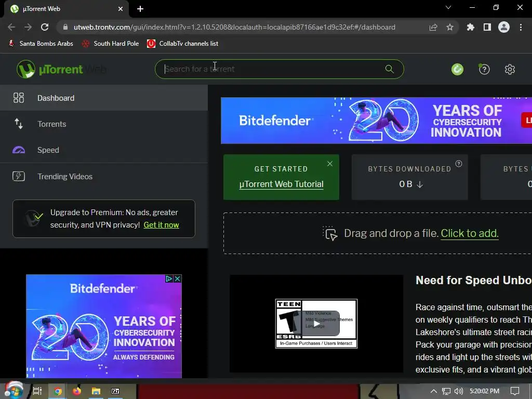Click the search magnifier icon
The height and width of the screenshot is (399, 532).
coord(390,69)
